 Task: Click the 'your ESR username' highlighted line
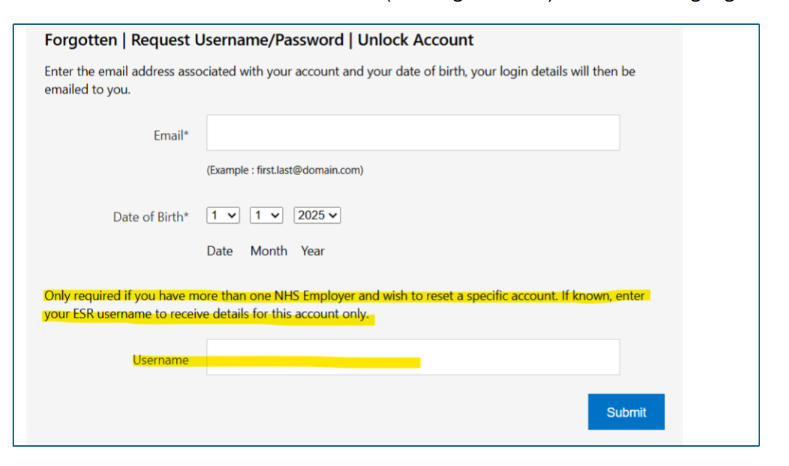[207, 315]
